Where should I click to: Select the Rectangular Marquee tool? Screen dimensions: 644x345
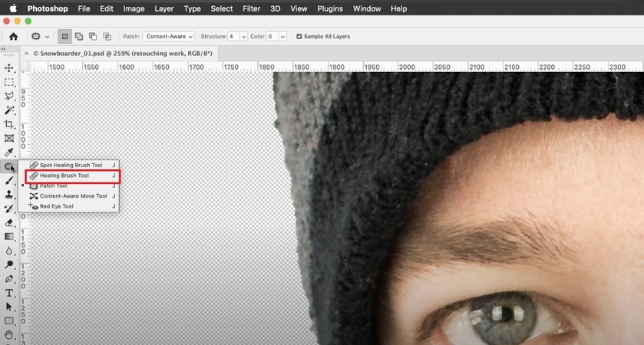[x=9, y=82]
